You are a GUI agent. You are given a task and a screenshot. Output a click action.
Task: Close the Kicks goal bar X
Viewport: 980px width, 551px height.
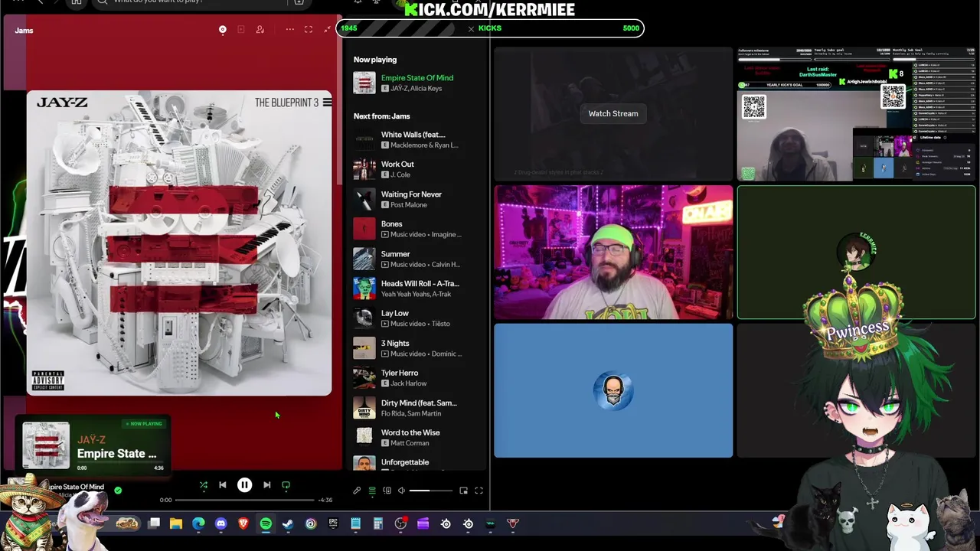[x=471, y=28]
